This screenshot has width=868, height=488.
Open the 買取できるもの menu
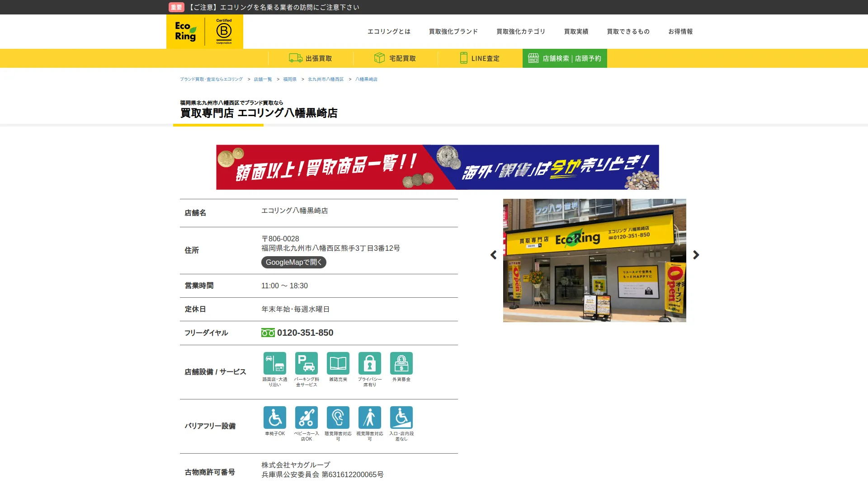[628, 32]
